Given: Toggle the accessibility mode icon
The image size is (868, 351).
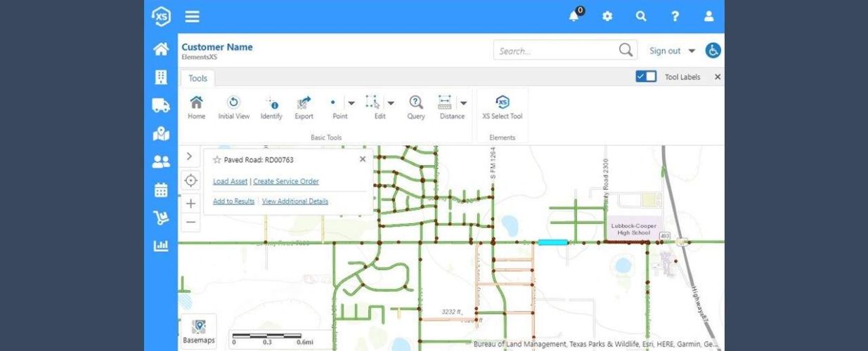Looking at the screenshot, I should point(713,51).
